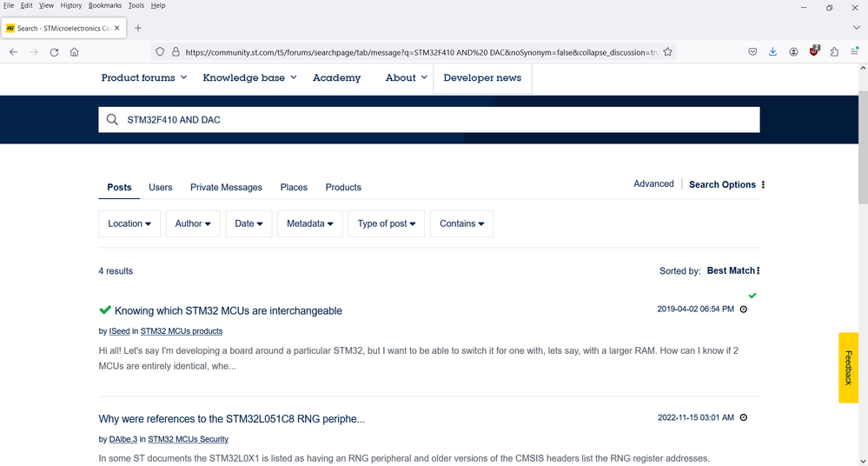Expand the Knowledge base menu

click(x=249, y=77)
